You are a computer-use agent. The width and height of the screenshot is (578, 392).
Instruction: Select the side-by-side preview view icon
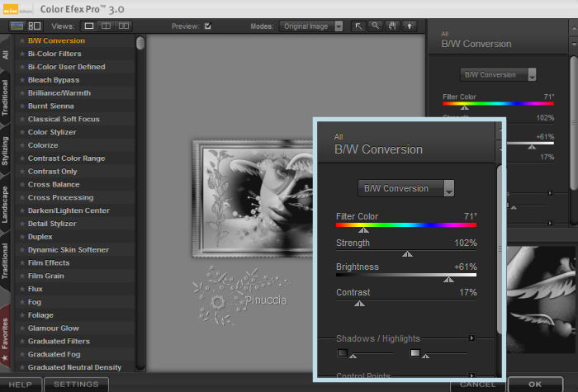click(x=124, y=26)
